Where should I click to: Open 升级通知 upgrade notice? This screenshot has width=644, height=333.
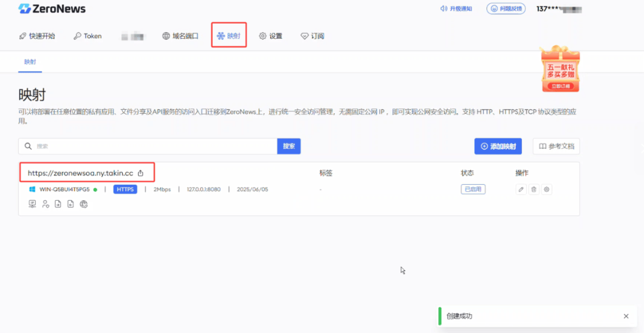pos(456,8)
